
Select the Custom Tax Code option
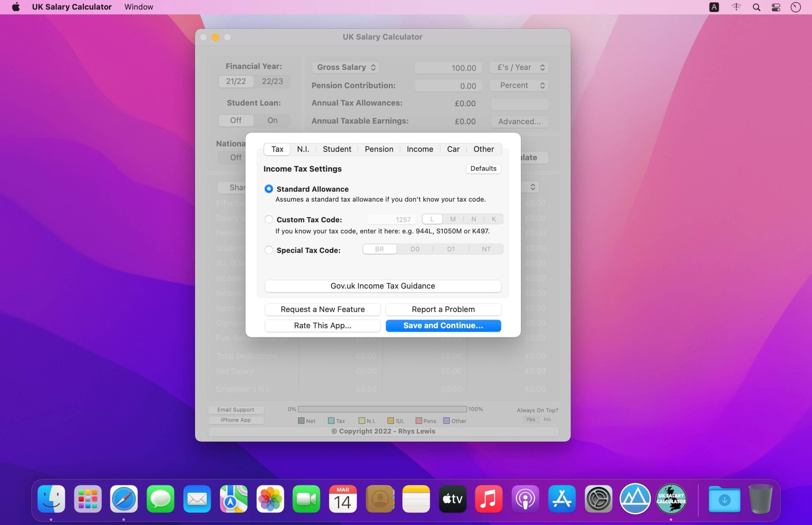(x=269, y=219)
